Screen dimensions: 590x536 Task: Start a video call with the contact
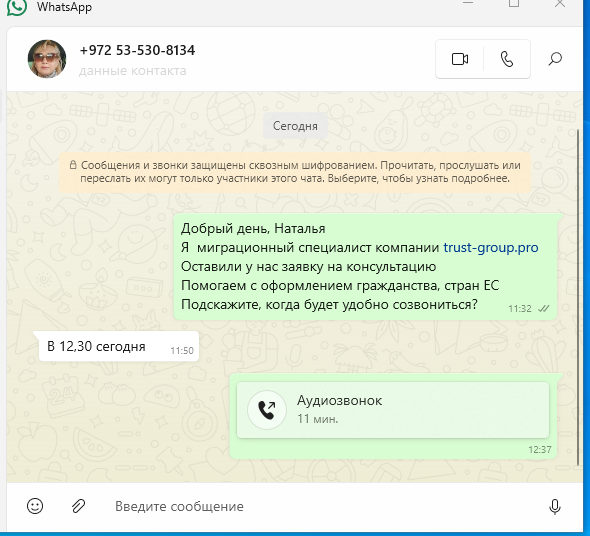pos(459,59)
